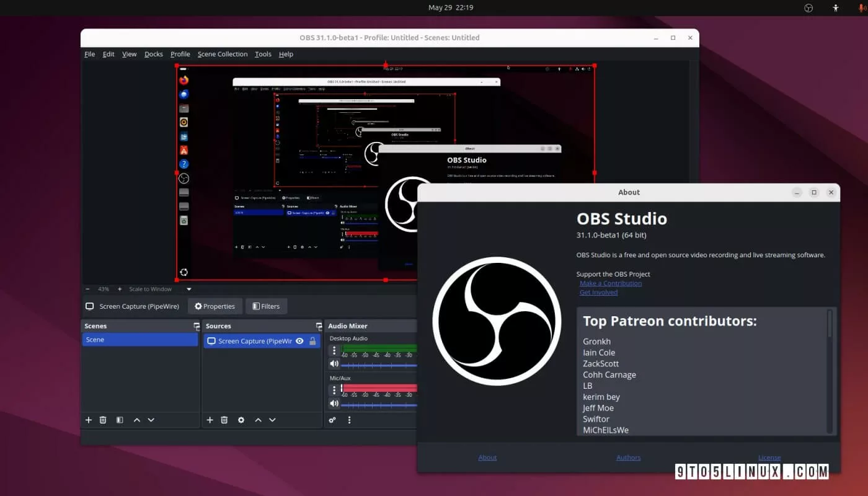The width and height of the screenshot is (868, 496).
Task: Click the Make a Contribution link
Action: click(x=610, y=283)
